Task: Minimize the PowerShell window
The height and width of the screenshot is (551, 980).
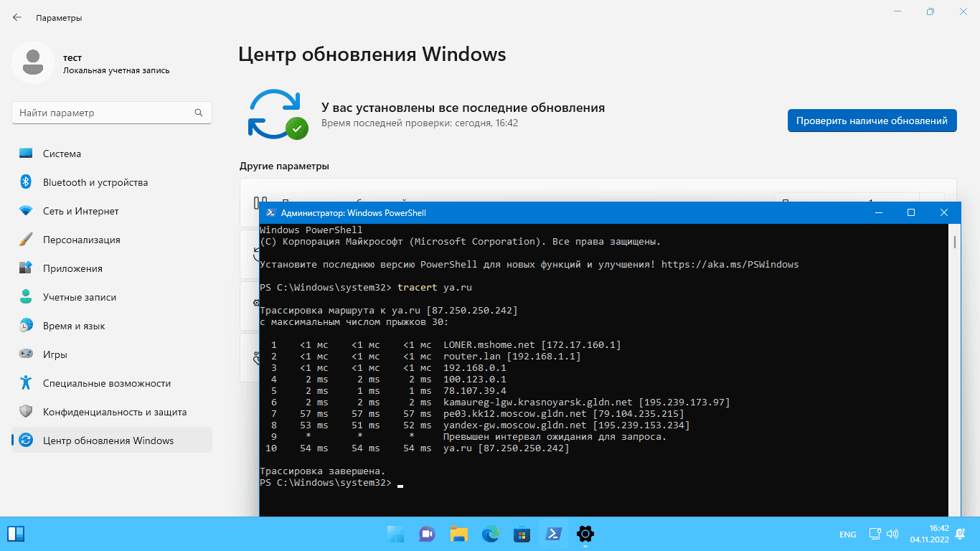Action: (878, 212)
